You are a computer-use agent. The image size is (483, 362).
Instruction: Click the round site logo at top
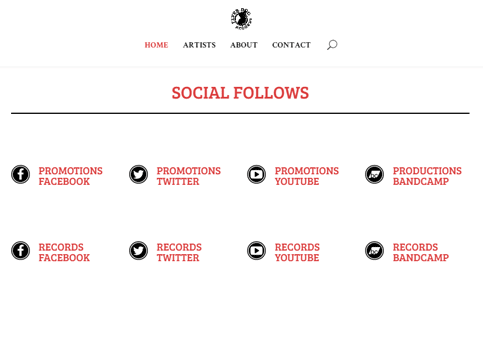click(x=241, y=19)
